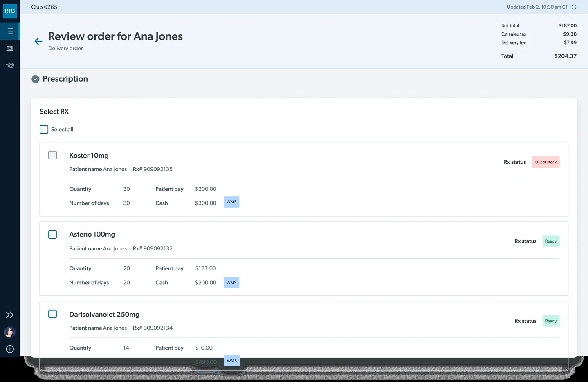Go back using the left arrow
Screen dimensions: 588x382
click(38, 41)
